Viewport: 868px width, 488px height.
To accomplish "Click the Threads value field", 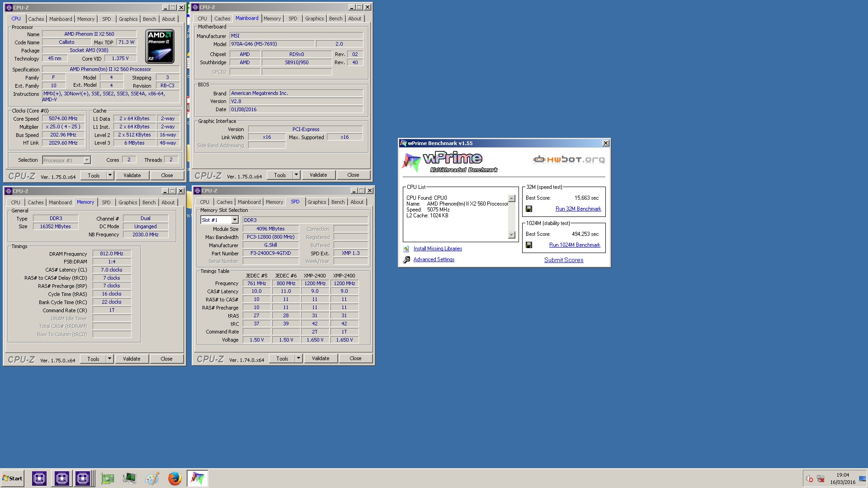I will click(x=171, y=160).
